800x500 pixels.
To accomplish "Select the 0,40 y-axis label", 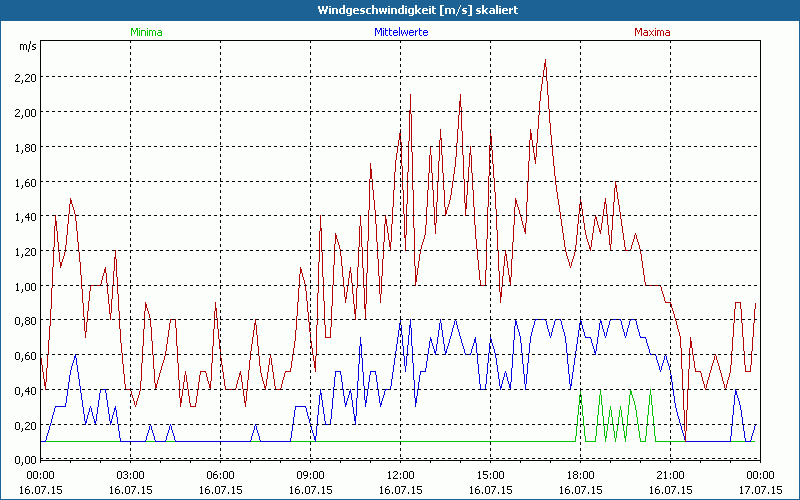I will (x=26, y=391).
